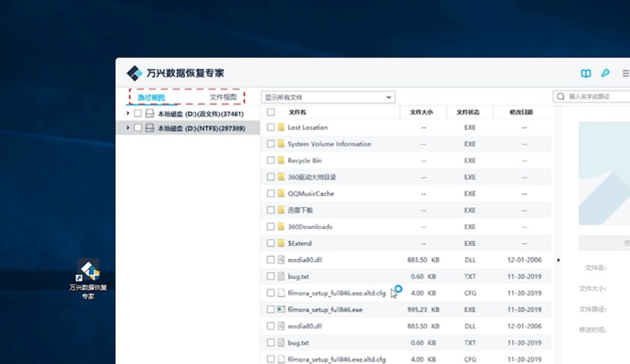
Task: Tick the 360驱动大师目录 checkbox
Action: point(271,177)
